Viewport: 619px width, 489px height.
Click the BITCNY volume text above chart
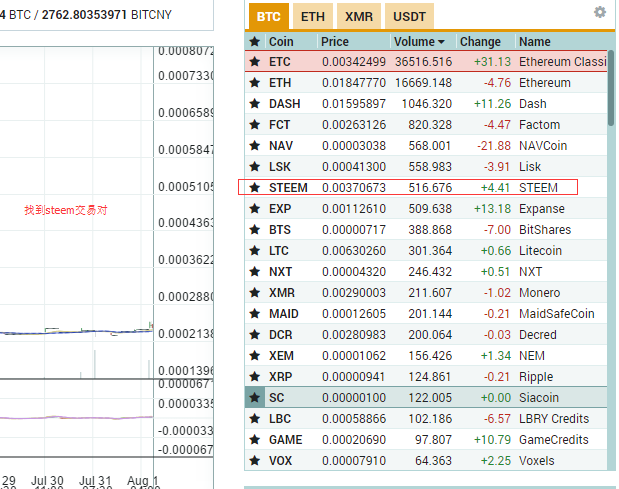(107, 15)
